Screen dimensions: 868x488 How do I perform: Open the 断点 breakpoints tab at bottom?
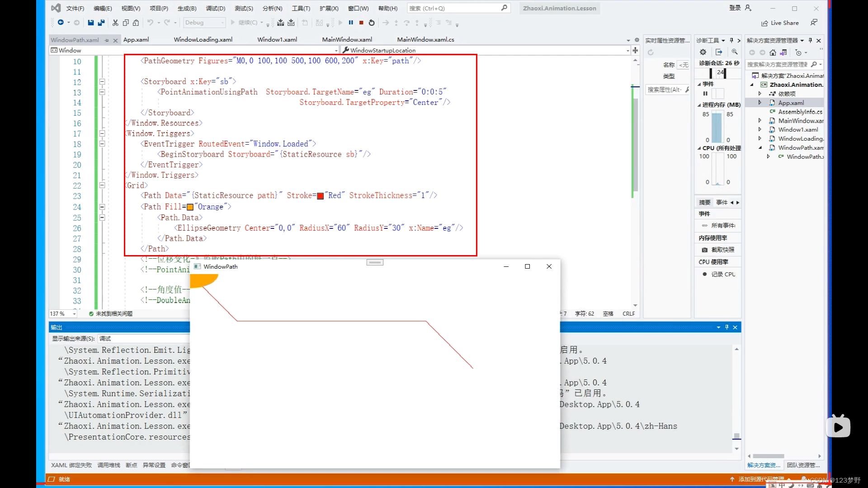[x=131, y=465]
